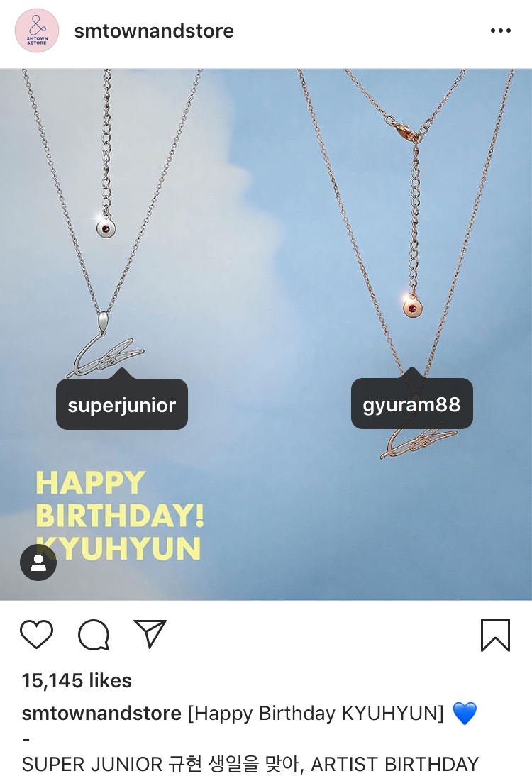Open comments via speech bubble icon
The image size is (532, 776).
pyautogui.click(x=94, y=634)
